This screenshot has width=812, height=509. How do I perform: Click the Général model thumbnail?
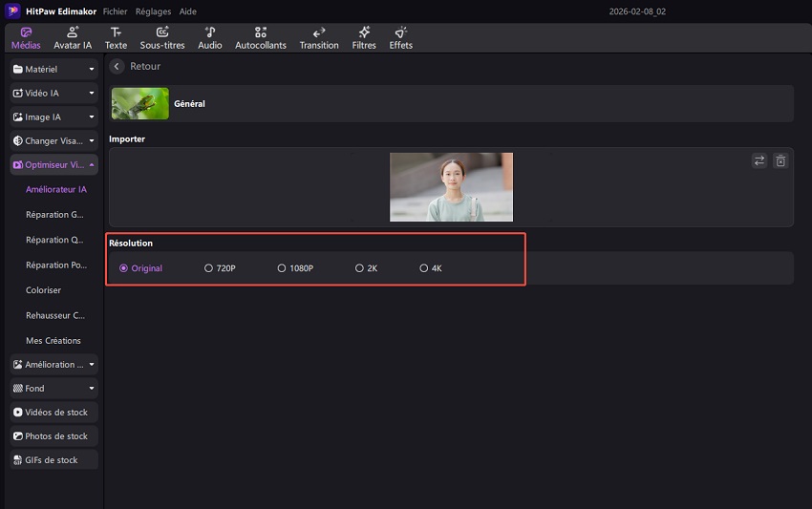click(140, 103)
